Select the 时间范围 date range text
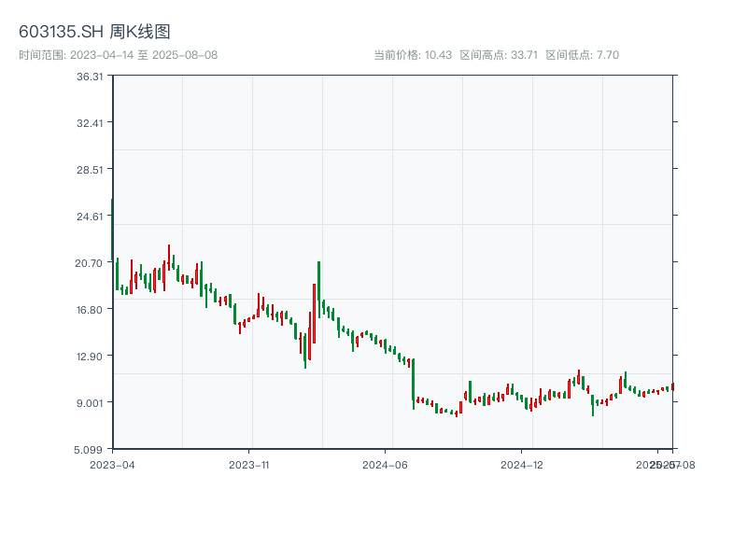This screenshot has height=560, width=747. (118, 55)
